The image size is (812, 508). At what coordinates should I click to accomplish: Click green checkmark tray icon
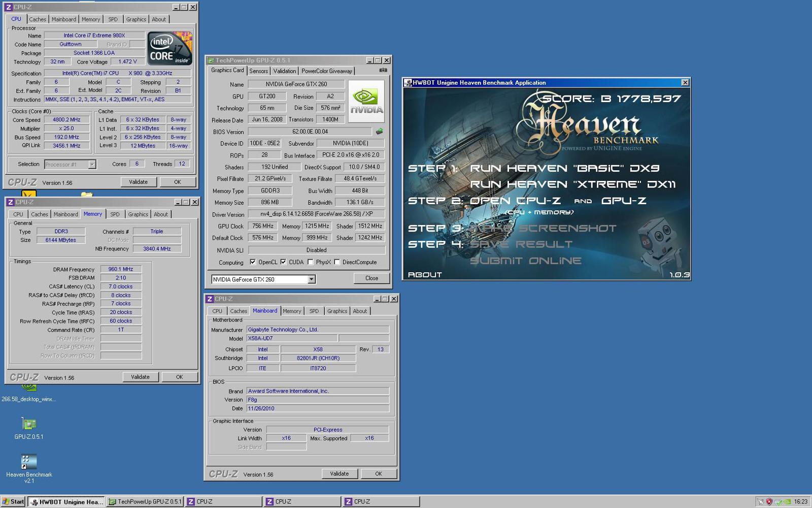point(778,501)
